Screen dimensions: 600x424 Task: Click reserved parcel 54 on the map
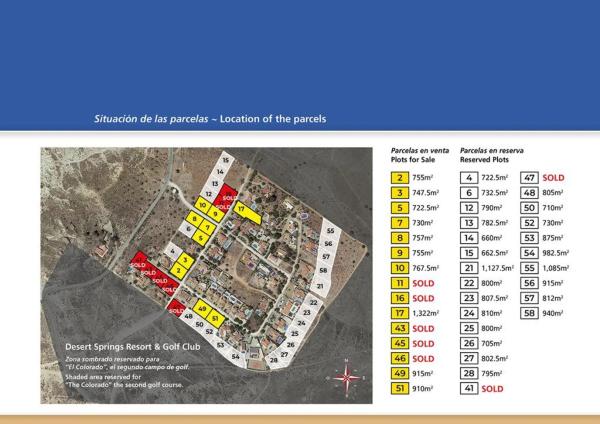pyautogui.click(x=235, y=355)
